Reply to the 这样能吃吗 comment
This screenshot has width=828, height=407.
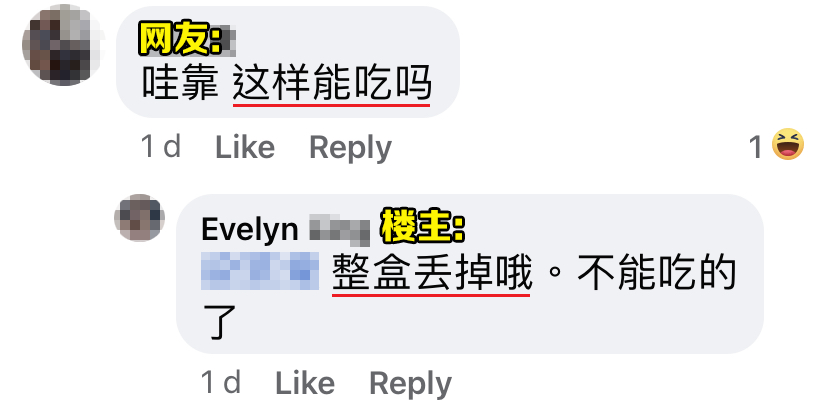pyautogui.click(x=350, y=147)
